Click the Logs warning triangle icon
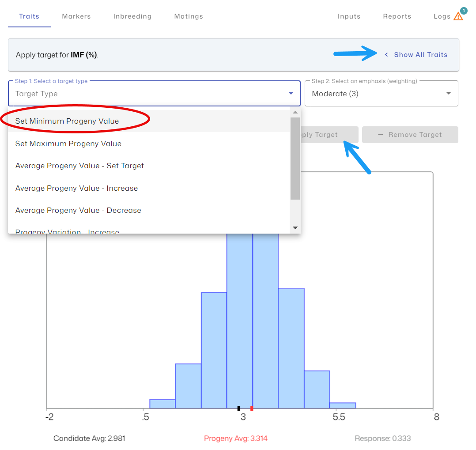 coord(458,17)
